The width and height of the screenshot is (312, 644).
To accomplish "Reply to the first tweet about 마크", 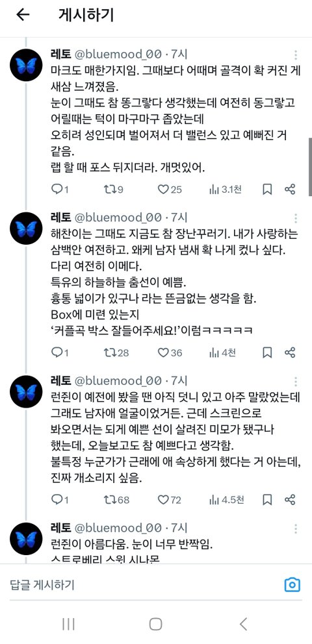I will click(59, 190).
